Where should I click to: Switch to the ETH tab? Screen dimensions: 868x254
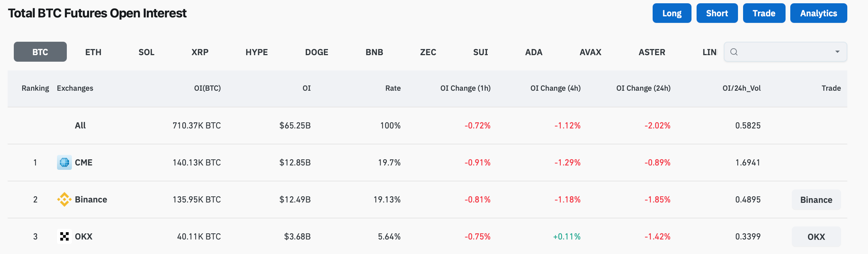[93, 52]
